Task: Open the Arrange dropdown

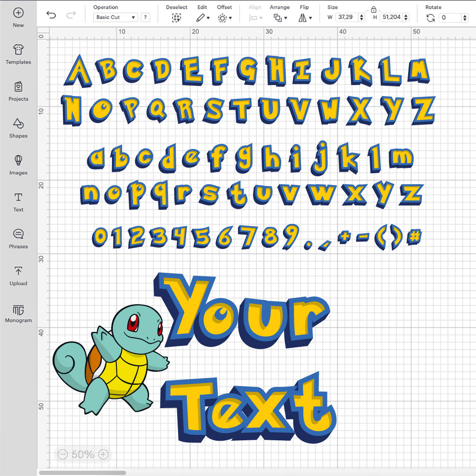Action: click(281, 17)
